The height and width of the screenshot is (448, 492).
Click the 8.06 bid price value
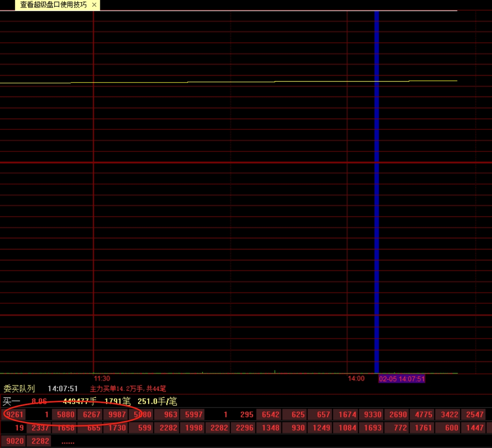[x=39, y=401]
